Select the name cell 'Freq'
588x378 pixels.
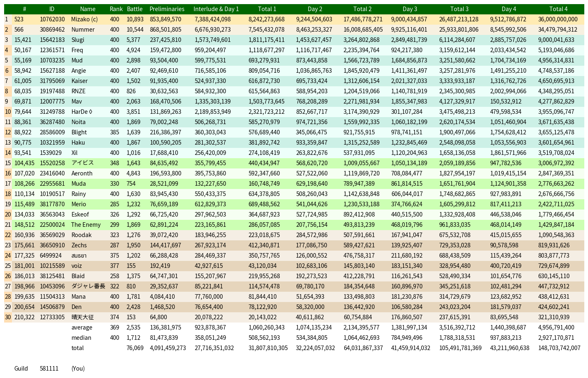(77, 50)
